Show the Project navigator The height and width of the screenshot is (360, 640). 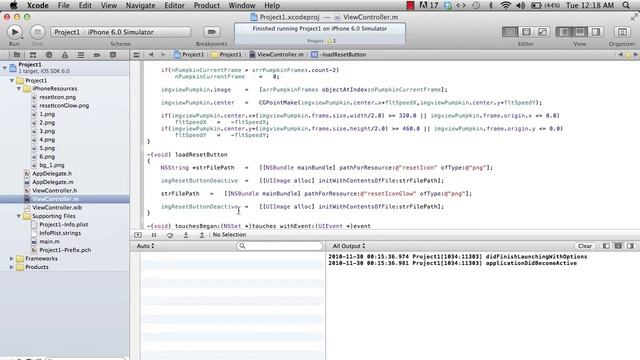point(17,55)
